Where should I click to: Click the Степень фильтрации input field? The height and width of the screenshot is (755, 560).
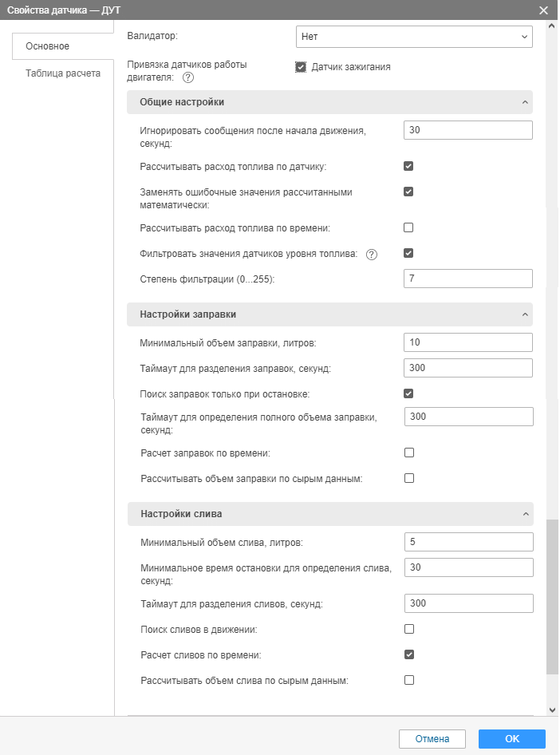point(467,279)
